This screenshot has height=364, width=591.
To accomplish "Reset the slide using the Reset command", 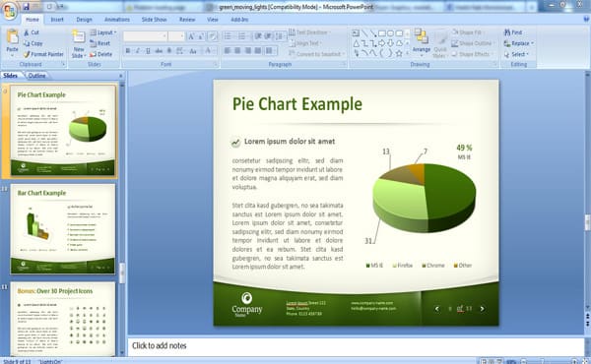I will (x=100, y=43).
